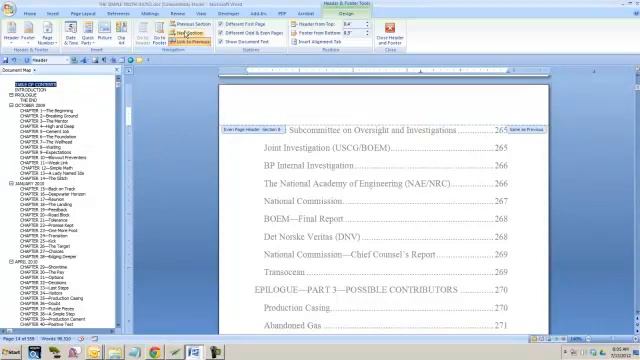Open the Header & Footer Design tab
640x360 pixels.
click(x=346, y=13)
